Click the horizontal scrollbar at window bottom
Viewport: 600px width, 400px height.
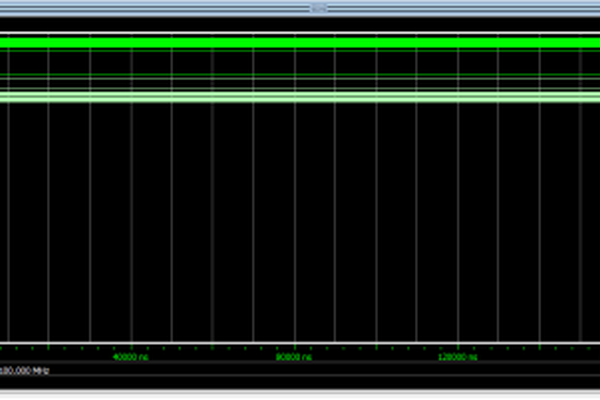(300, 394)
